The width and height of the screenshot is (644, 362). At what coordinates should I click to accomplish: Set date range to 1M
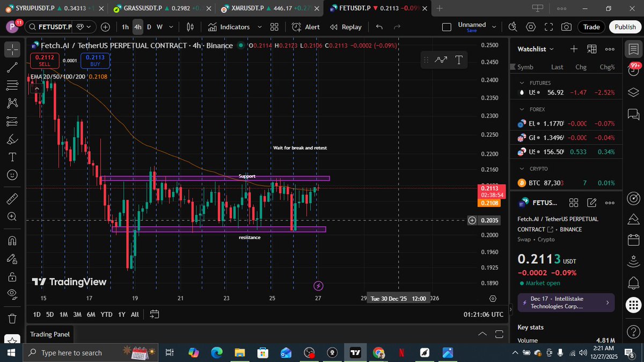(x=63, y=314)
